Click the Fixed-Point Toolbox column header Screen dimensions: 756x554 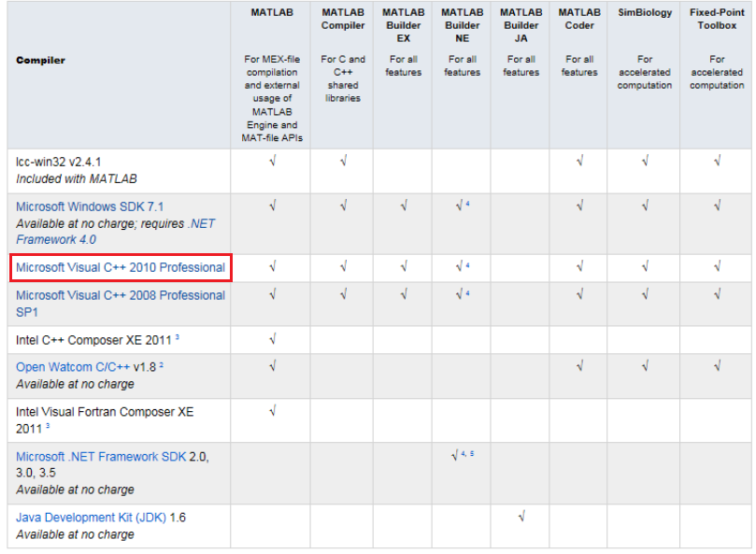pos(716,19)
